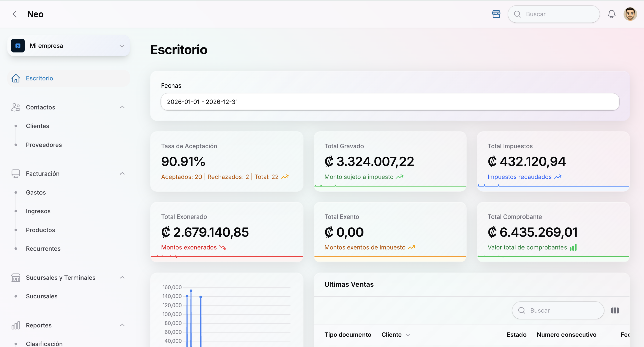Click the Escritorio home icon
Viewport: 644px width, 347px height.
coord(16,78)
